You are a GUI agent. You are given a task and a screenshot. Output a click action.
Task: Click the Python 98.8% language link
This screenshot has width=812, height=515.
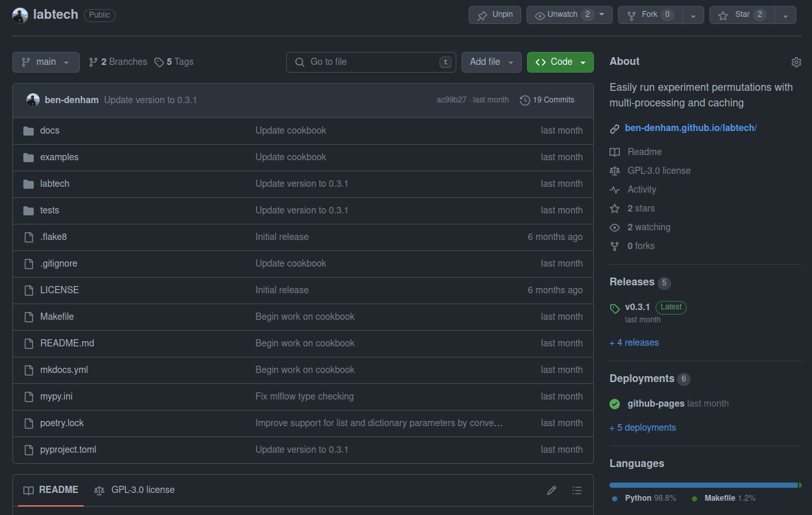point(650,499)
